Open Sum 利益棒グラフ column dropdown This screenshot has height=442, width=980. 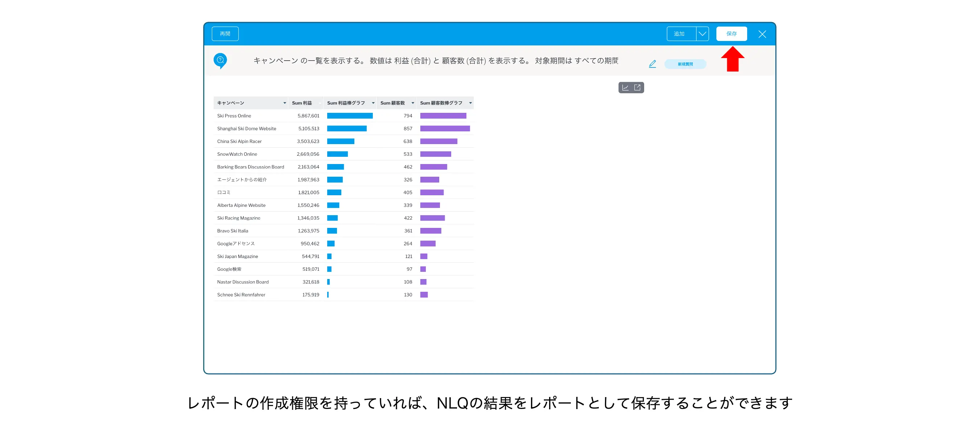coord(373,103)
